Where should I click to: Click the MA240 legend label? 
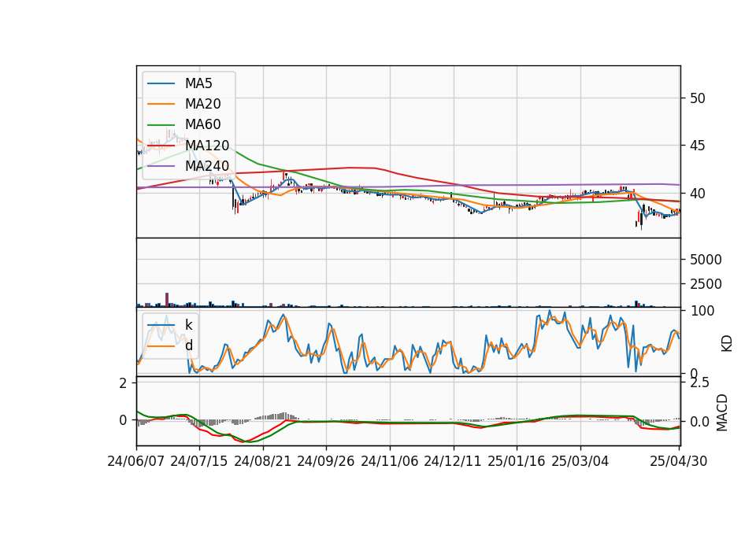click(207, 166)
